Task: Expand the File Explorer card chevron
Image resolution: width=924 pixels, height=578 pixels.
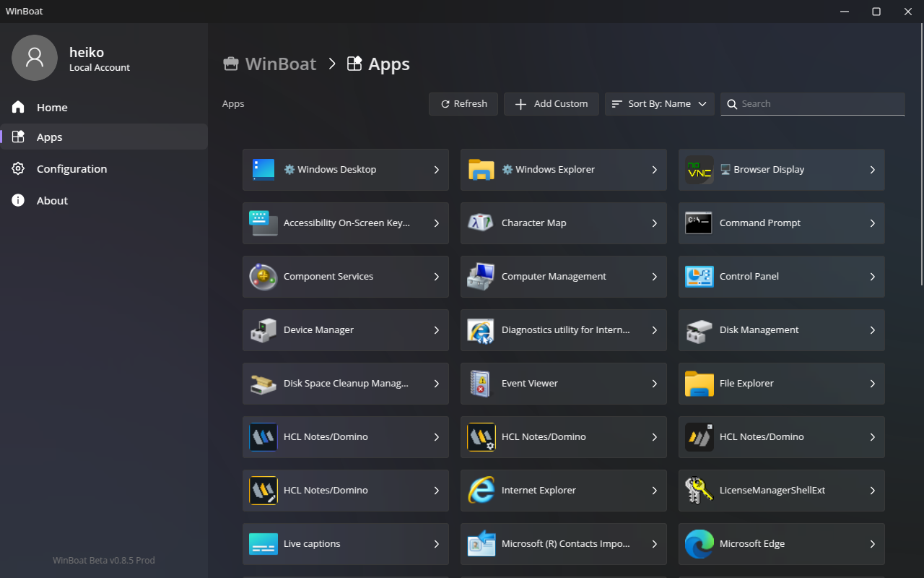Action: (873, 384)
